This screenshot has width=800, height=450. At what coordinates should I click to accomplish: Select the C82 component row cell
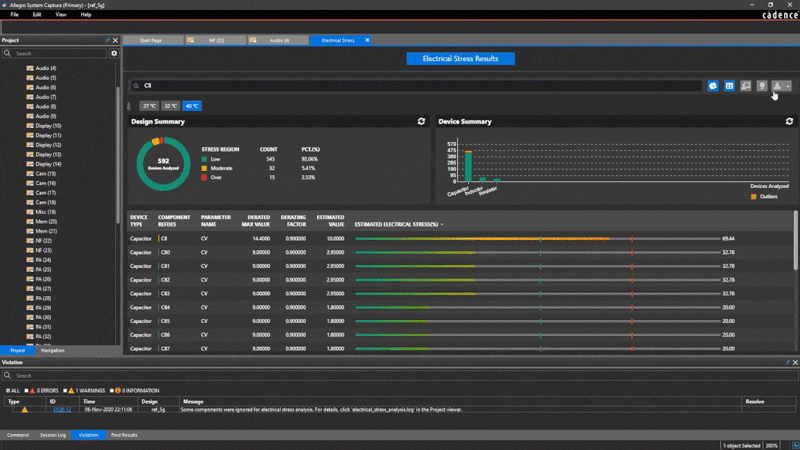[165, 280]
